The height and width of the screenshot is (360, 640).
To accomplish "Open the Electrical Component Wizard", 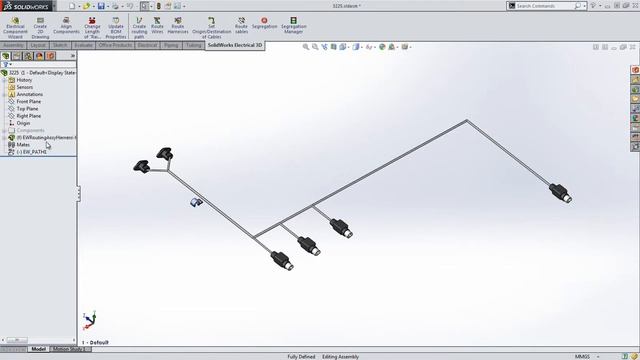I will pyautogui.click(x=15, y=28).
